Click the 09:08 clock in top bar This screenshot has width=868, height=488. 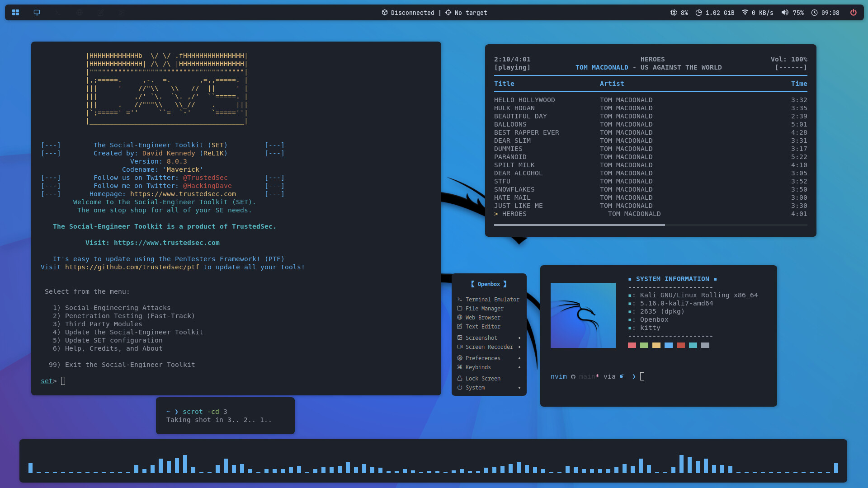pyautogui.click(x=825, y=13)
